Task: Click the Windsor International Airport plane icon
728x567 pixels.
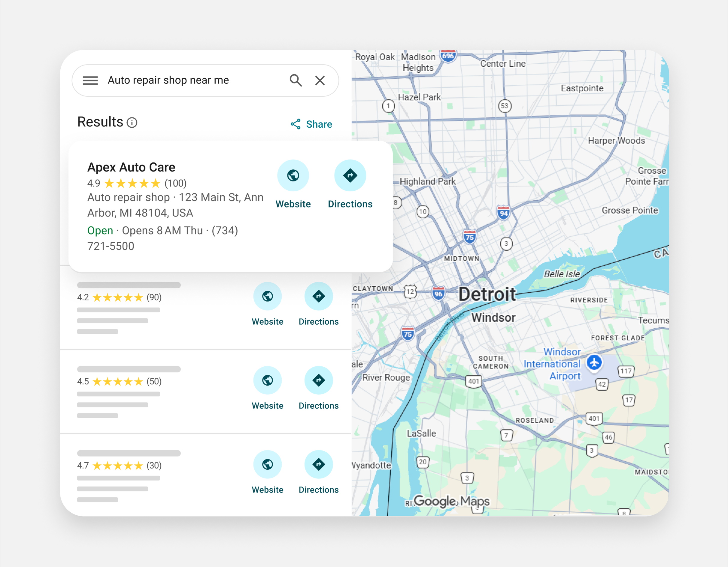Action: pos(594,363)
